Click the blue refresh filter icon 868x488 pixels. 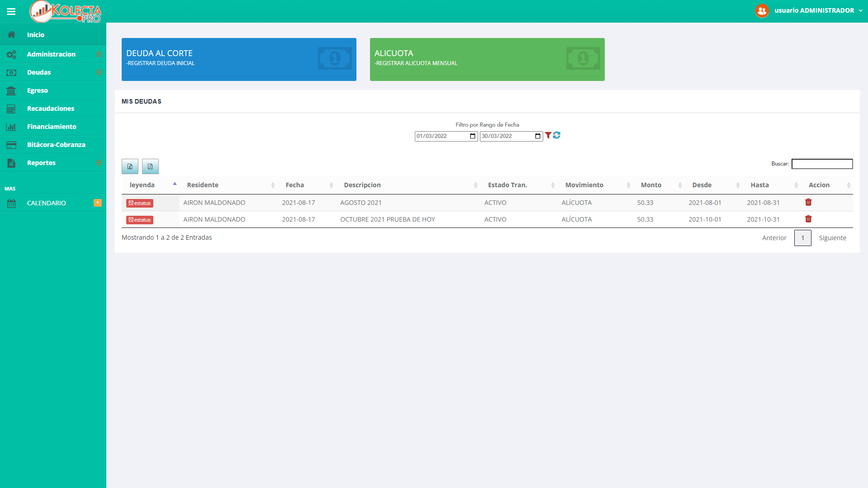point(557,135)
